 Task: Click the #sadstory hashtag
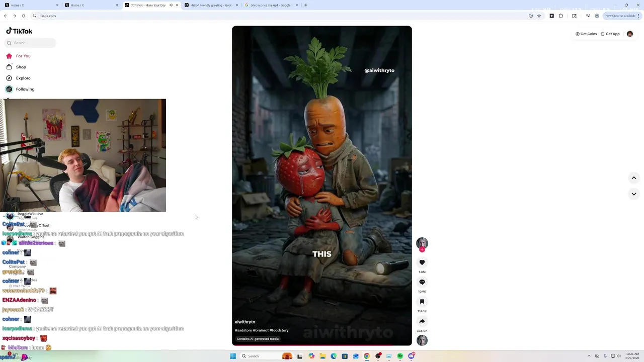point(243,330)
